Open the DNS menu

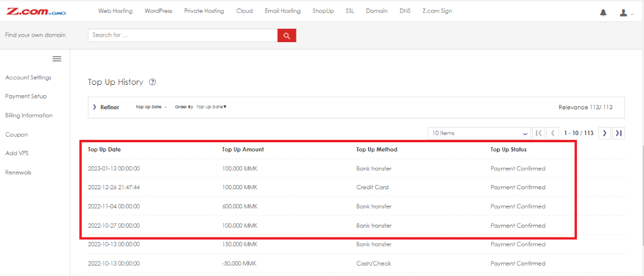[x=404, y=11]
